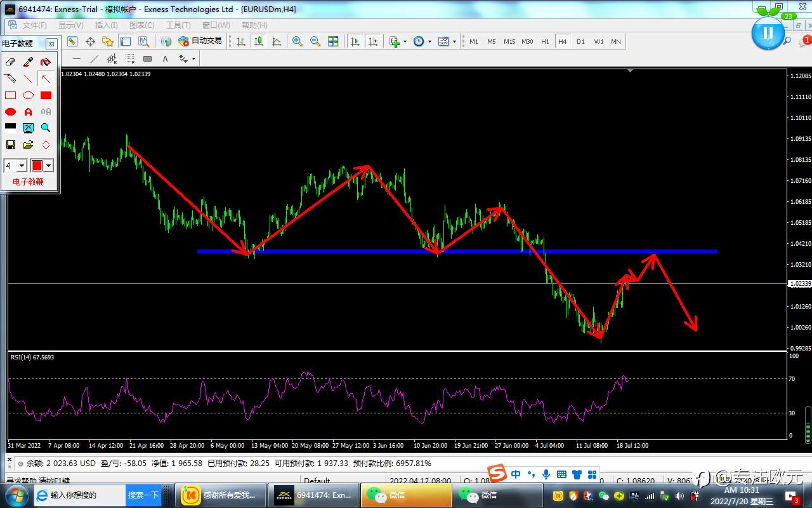
Task: Zoom in on the chart
Action: pyautogui.click(x=298, y=41)
